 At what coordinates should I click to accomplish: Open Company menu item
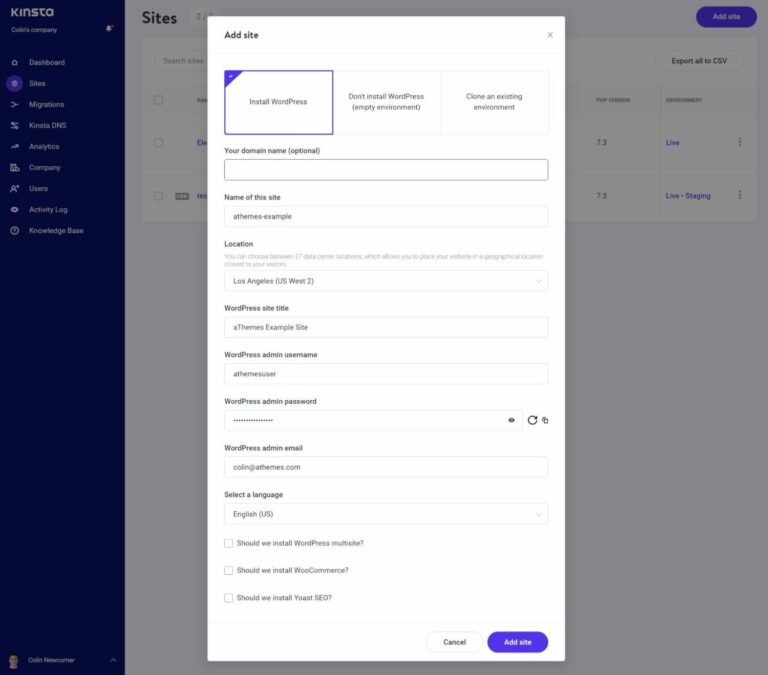click(x=45, y=168)
